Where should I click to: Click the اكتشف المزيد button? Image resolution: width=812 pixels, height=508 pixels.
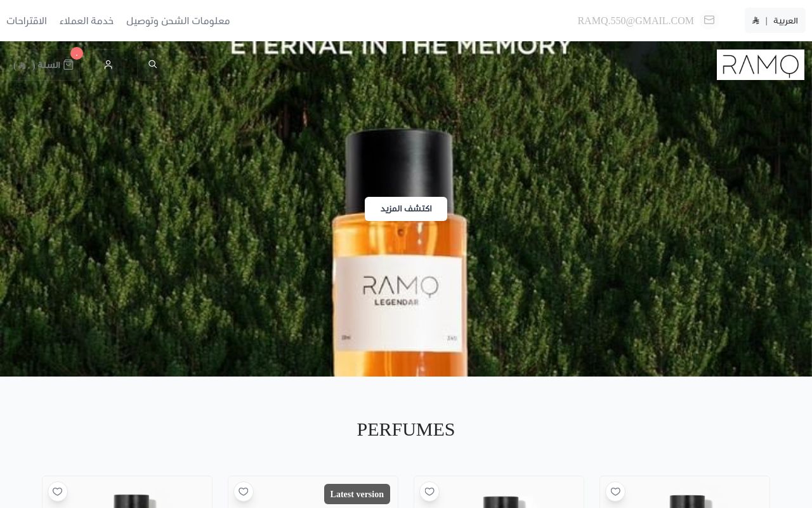[x=406, y=209]
